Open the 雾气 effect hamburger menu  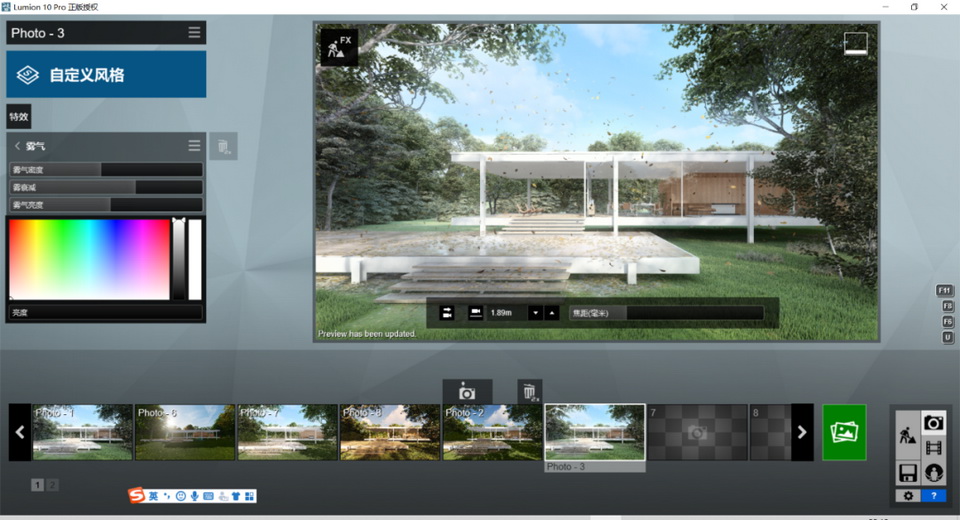(x=194, y=146)
